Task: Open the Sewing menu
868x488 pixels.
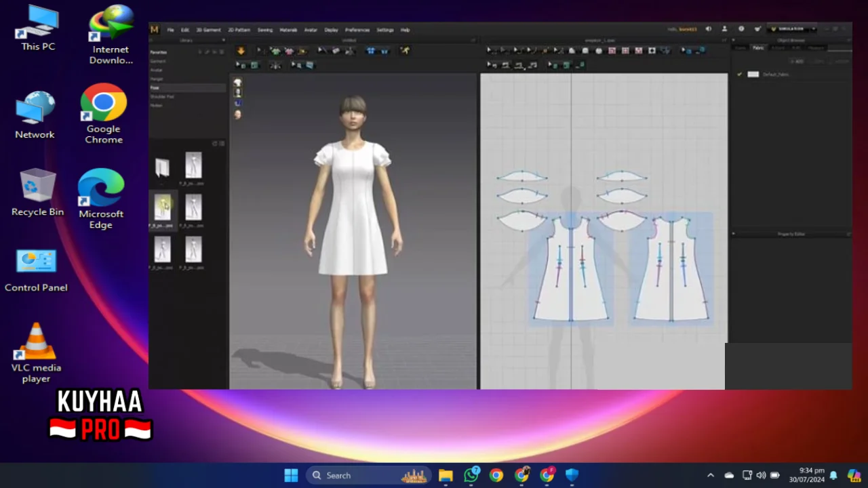Action: tap(265, 30)
